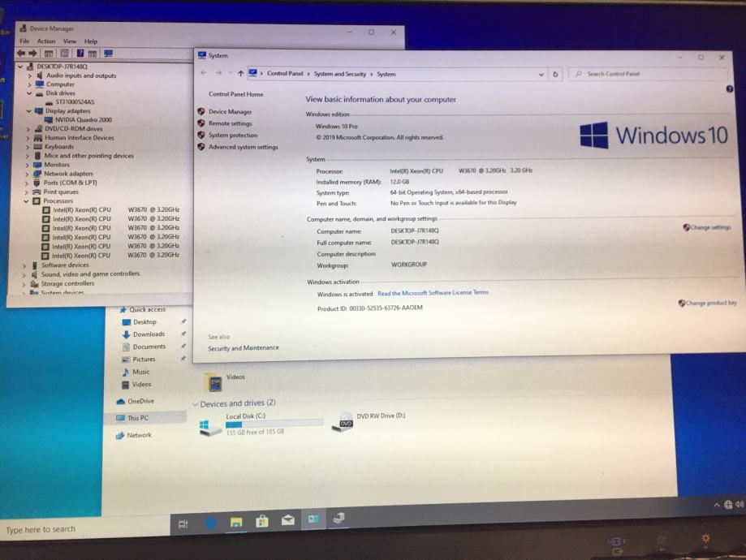This screenshot has width=746, height=560.
Task: Collapse the Processors node
Action: 26,201
